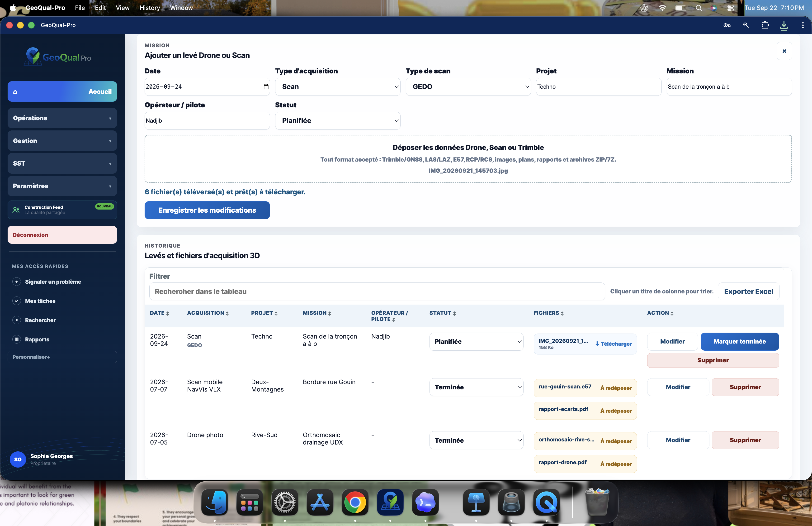The image size is (812, 526).
Task: Click the Signaler un problème plus icon
Action: [16, 282]
